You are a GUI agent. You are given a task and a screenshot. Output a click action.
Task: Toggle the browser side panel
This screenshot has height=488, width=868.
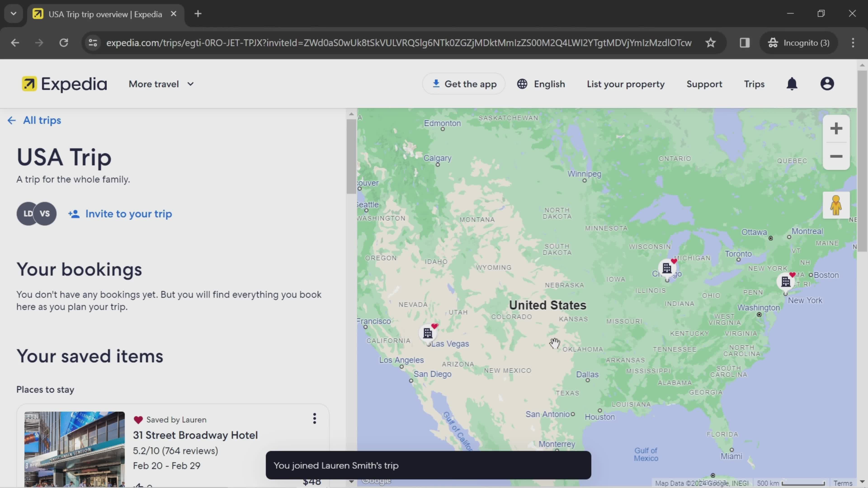(744, 43)
